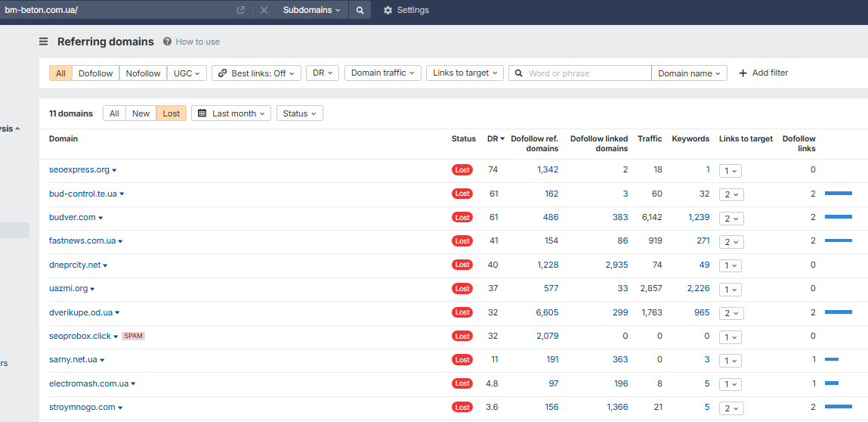Expand Links to target for budver.com
The image size is (868, 422).
[x=731, y=218]
